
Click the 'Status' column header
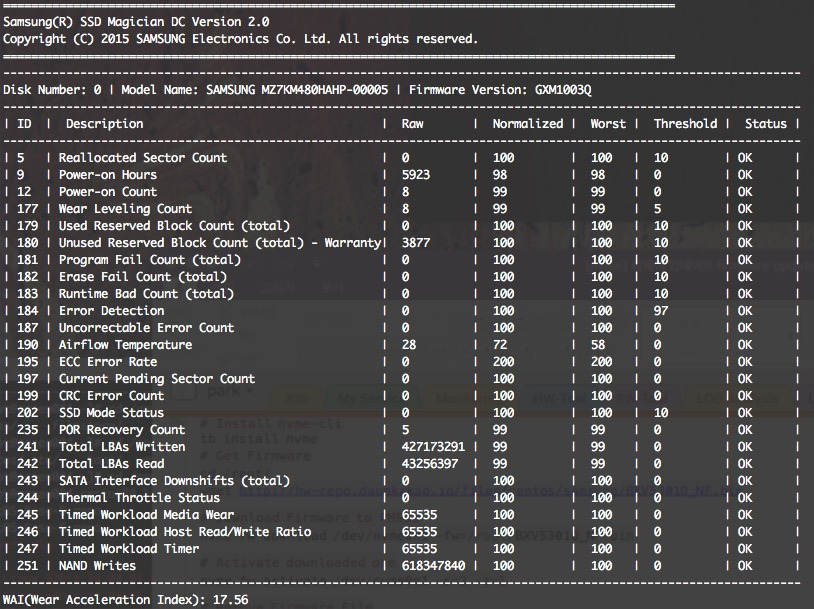766,124
